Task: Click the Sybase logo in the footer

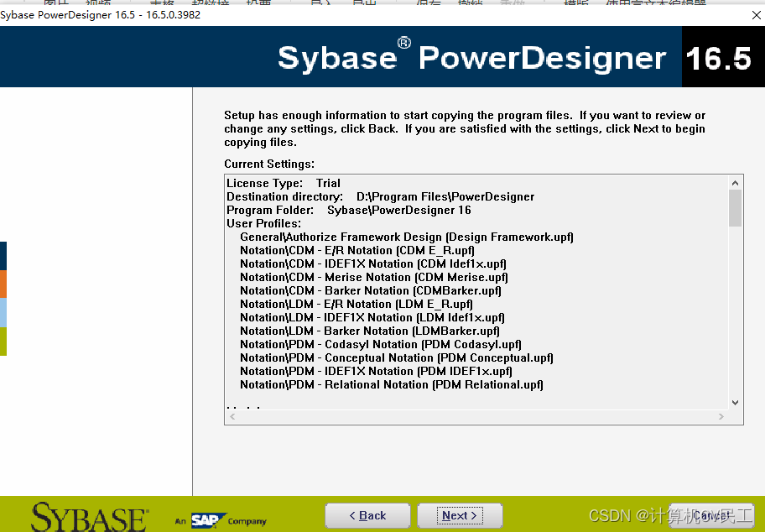Action: [x=89, y=518]
